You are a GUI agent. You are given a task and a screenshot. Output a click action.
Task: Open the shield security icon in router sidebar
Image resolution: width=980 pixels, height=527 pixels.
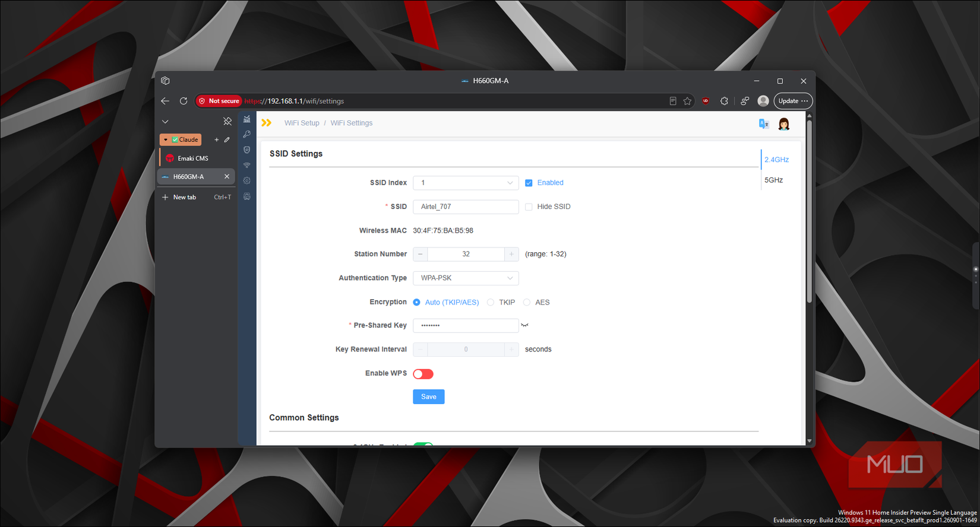247,150
